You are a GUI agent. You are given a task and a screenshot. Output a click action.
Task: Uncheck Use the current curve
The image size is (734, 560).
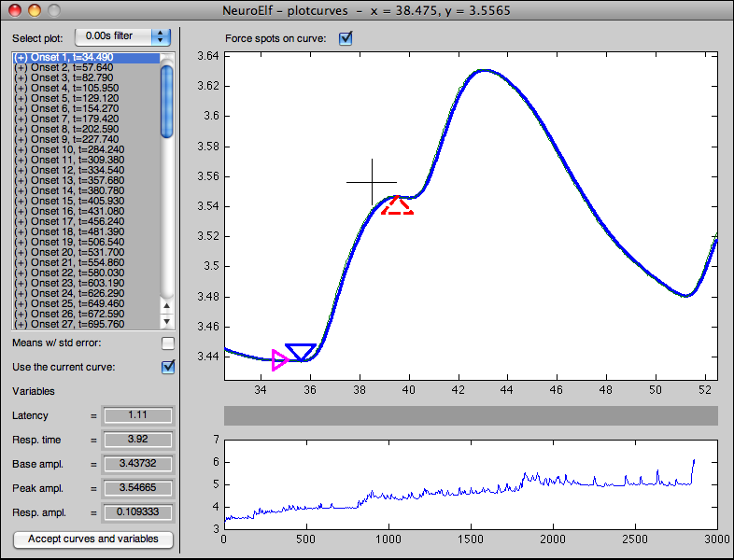pos(168,367)
